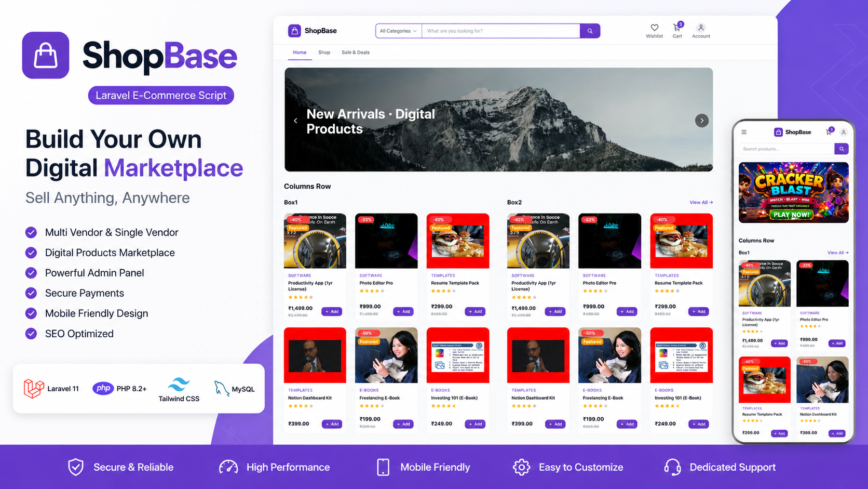
Task: Open Freelancing E-Book thumbnail in Box1
Action: coord(386,355)
